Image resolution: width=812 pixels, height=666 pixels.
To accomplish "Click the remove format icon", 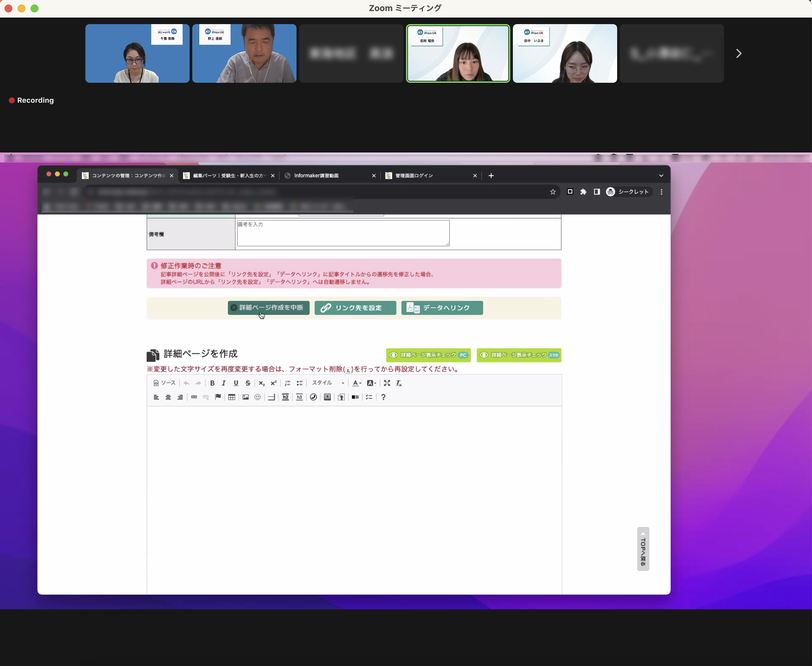I will coord(399,383).
